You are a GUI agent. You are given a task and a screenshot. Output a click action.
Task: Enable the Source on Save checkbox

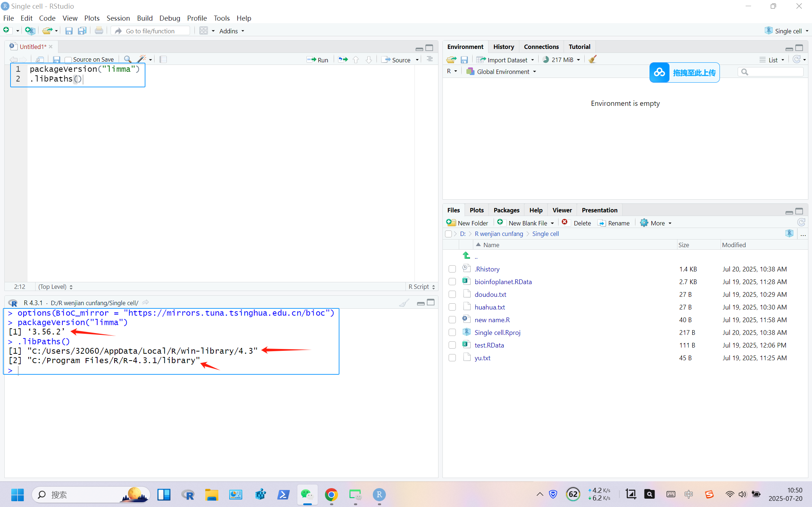click(x=68, y=60)
